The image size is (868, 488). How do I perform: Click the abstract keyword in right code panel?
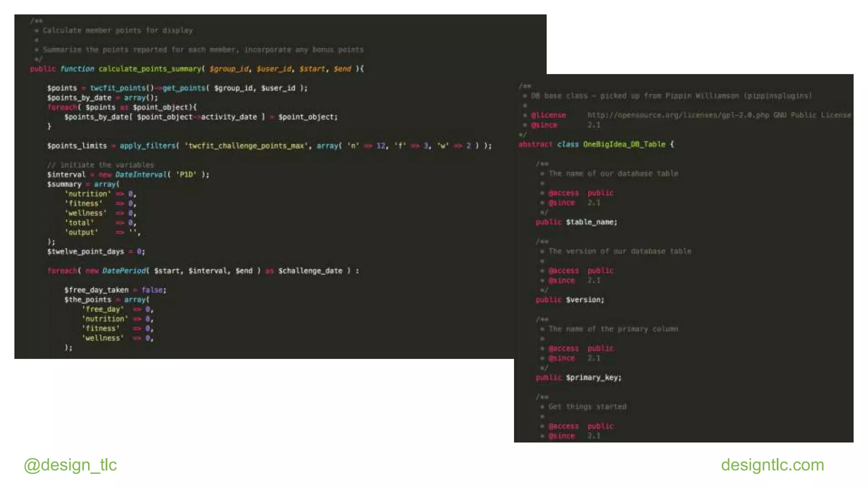pos(535,144)
